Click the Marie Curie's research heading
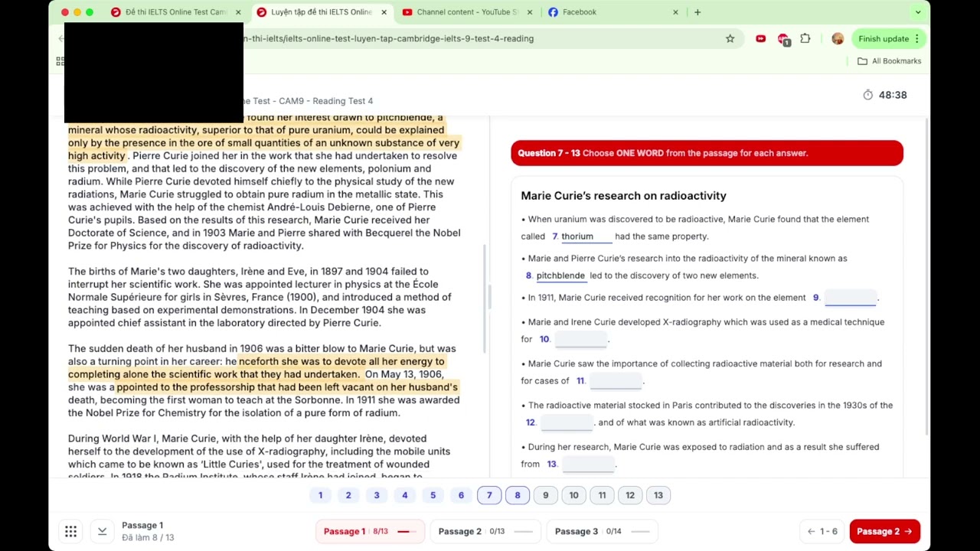980x551 pixels. tap(623, 196)
